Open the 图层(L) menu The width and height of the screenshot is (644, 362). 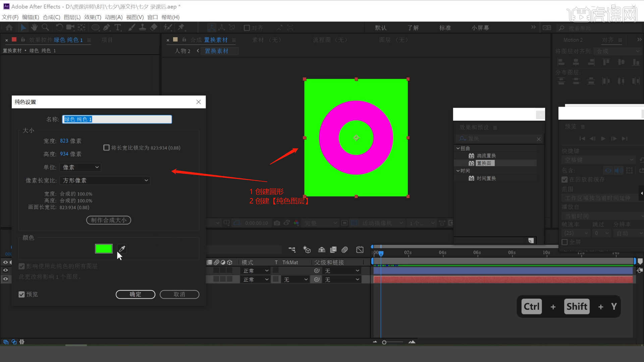(72, 17)
